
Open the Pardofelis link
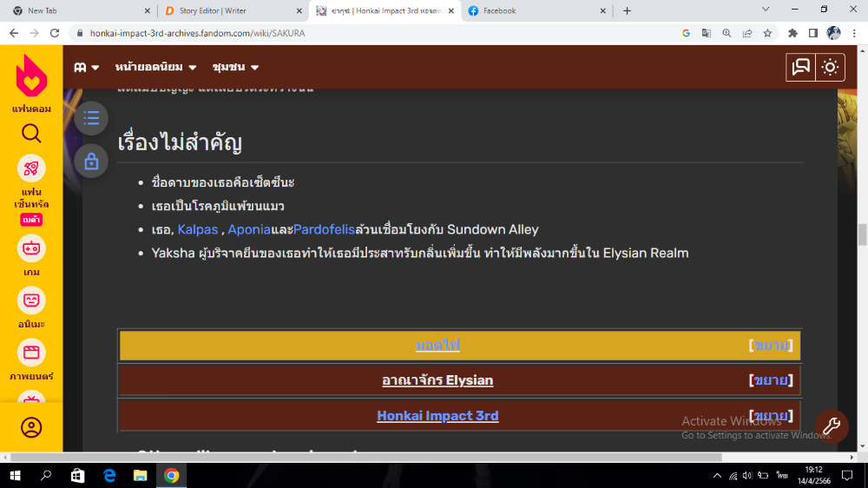[324, 229]
